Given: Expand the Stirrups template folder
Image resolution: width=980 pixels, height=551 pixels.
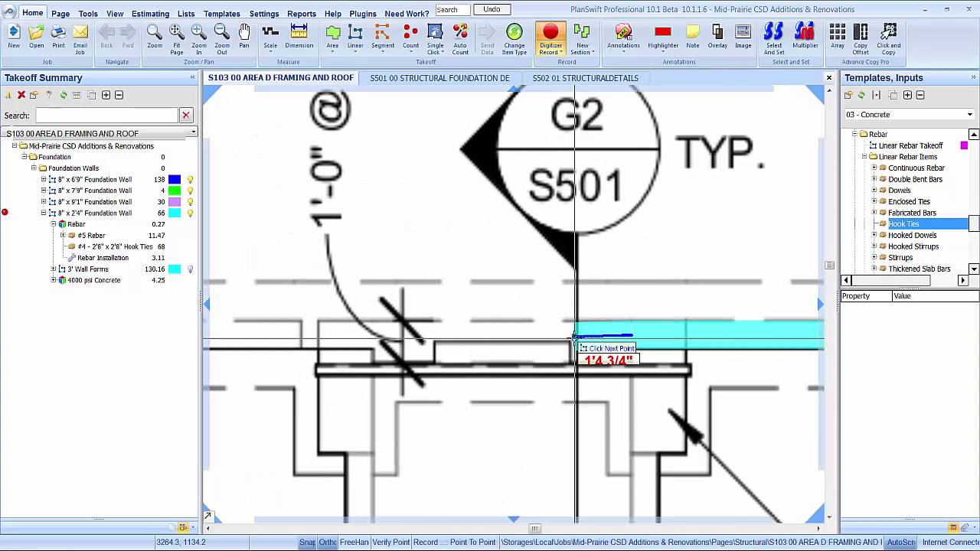Looking at the screenshot, I should [874, 258].
